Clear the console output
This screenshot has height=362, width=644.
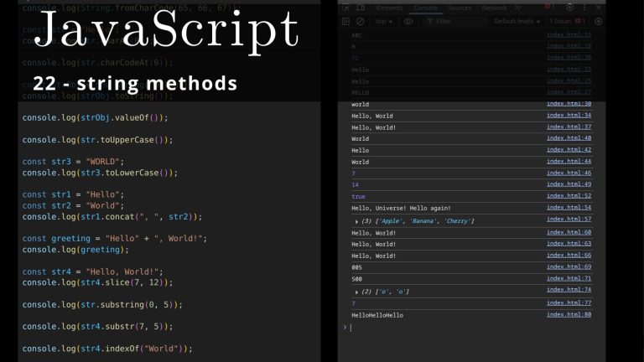coord(361,21)
